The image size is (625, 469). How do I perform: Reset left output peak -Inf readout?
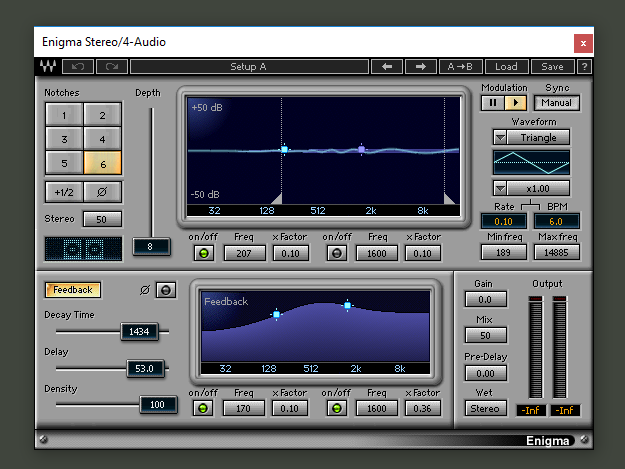pos(531,410)
